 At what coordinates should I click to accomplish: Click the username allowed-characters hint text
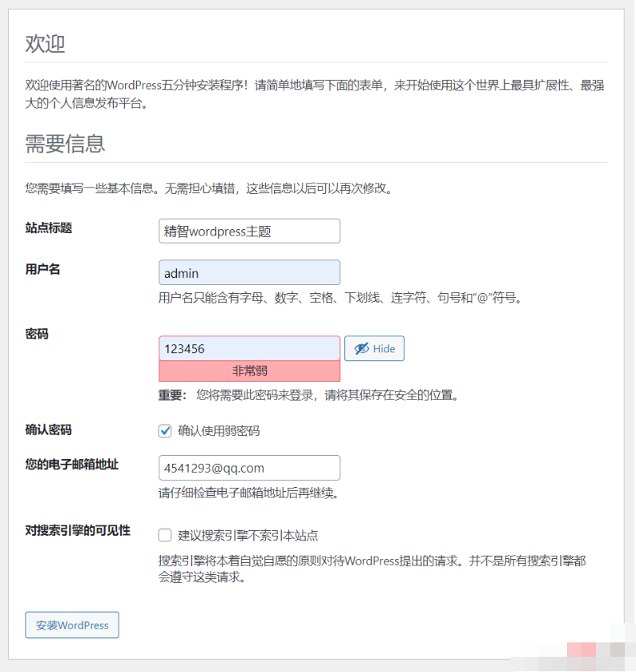pos(340,298)
